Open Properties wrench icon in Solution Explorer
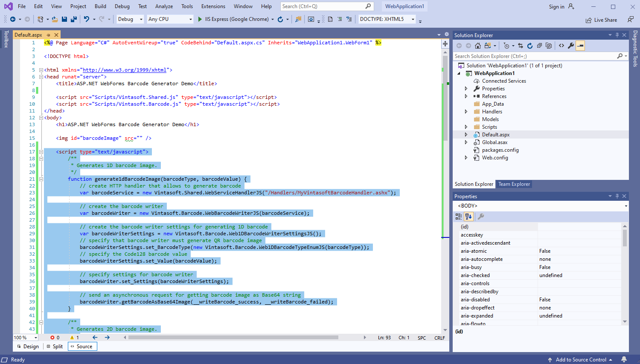The height and width of the screenshot is (364, 640). point(571,46)
